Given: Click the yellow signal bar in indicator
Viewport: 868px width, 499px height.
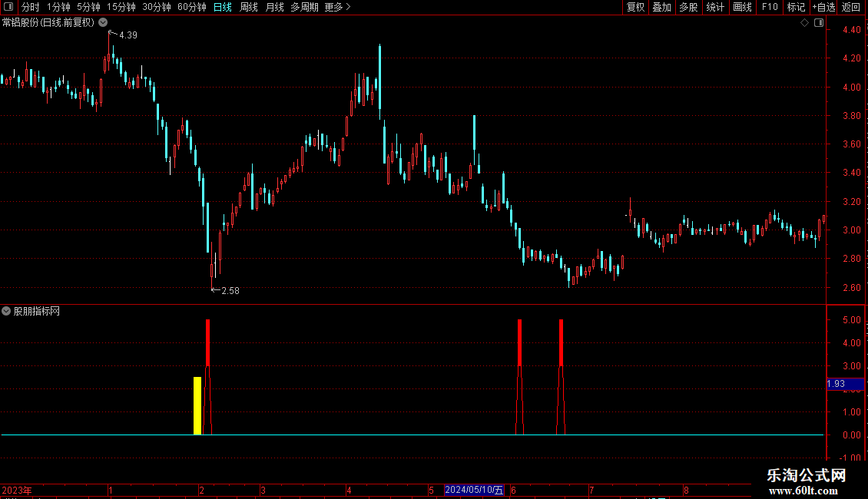Looking at the screenshot, I should click(x=197, y=405).
